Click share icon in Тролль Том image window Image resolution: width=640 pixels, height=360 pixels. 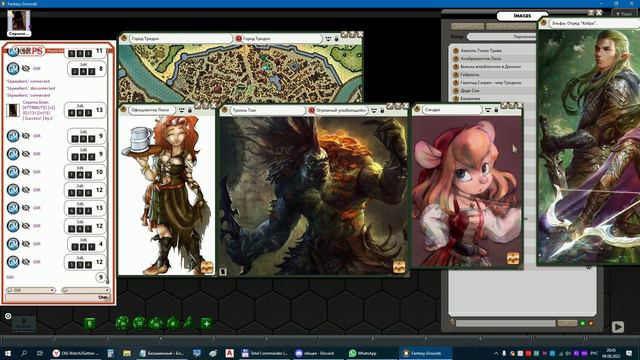(399, 267)
